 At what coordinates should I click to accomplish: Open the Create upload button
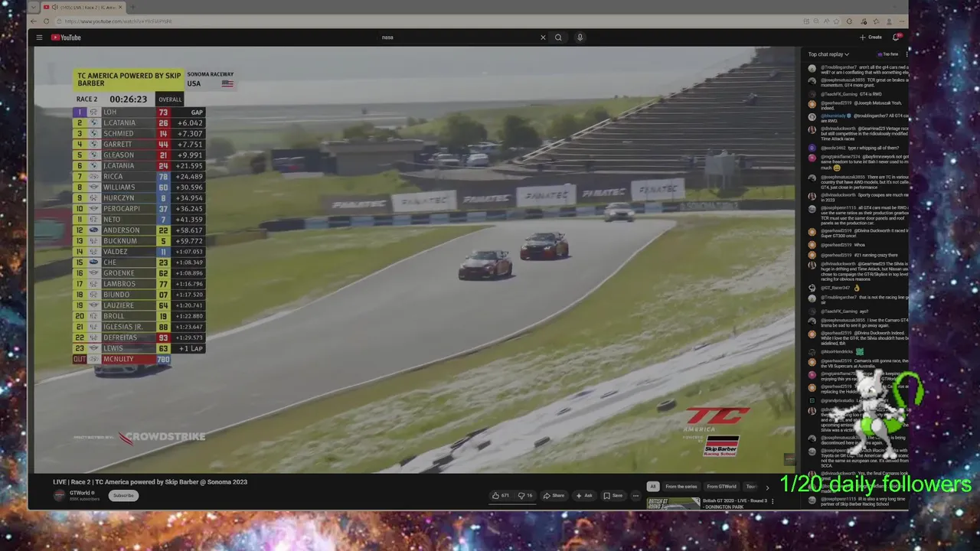tap(871, 37)
